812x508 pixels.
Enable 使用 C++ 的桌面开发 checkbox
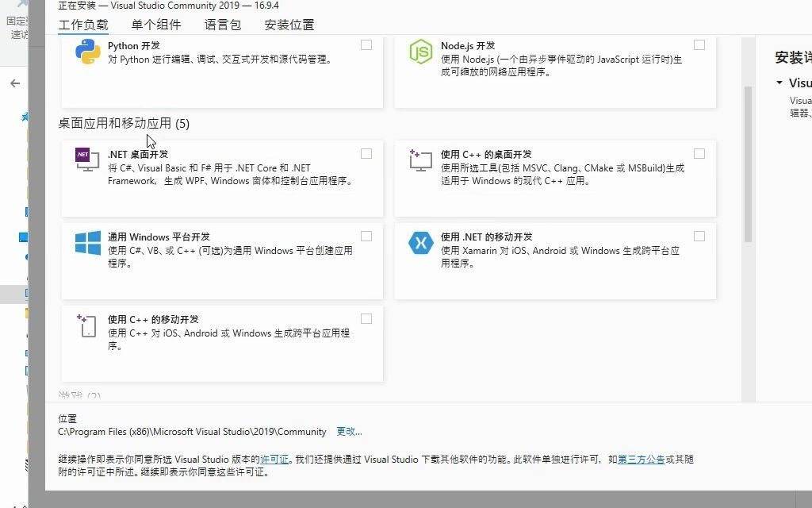699,153
